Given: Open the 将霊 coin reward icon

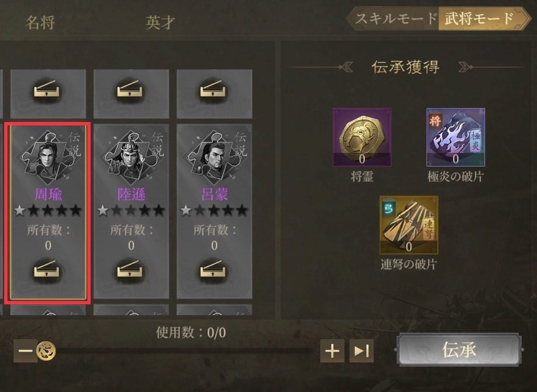Looking at the screenshot, I should click(362, 137).
